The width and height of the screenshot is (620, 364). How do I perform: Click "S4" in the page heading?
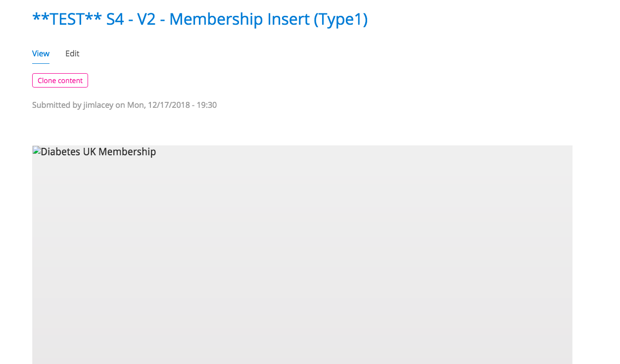(x=115, y=19)
